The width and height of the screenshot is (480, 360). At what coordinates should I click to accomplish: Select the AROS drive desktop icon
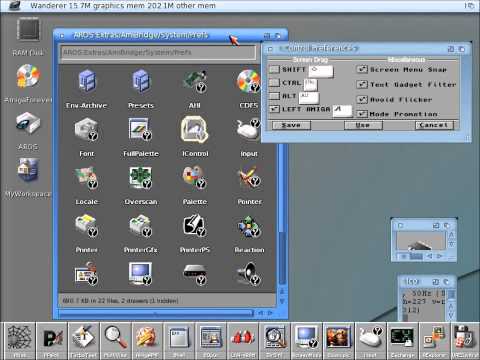pyautogui.click(x=28, y=123)
